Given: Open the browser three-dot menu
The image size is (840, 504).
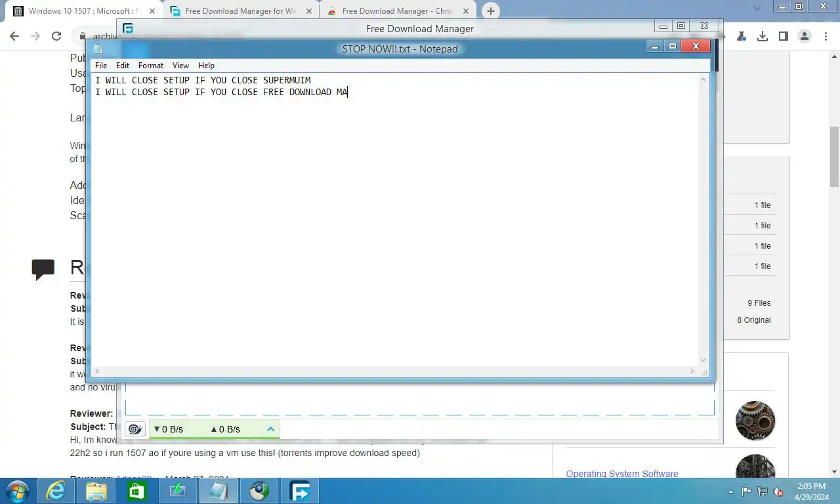Looking at the screenshot, I should point(826,37).
